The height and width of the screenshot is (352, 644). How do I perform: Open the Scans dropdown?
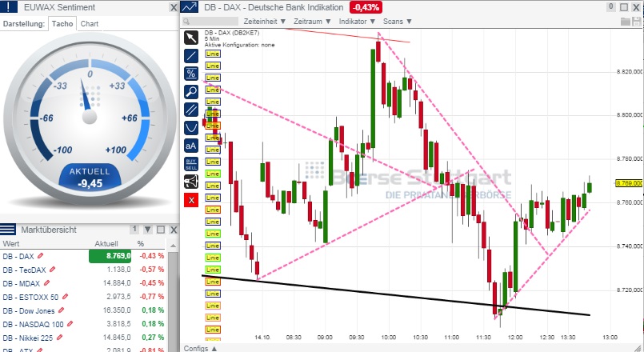point(397,22)
